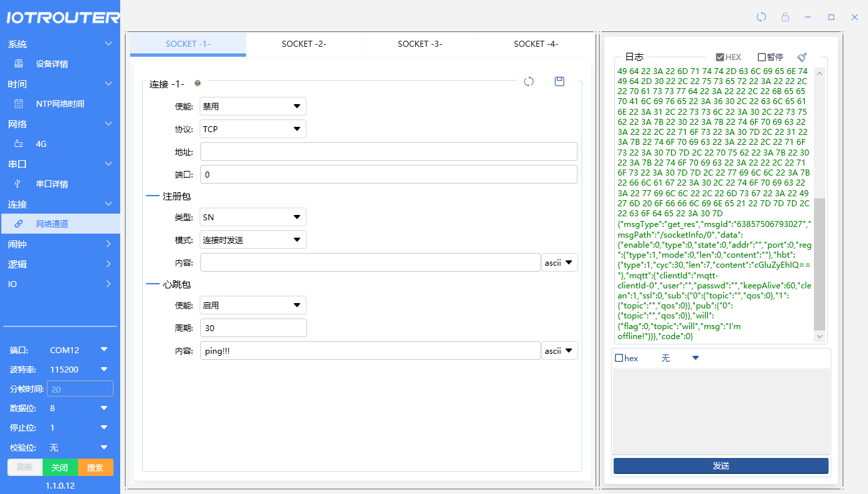The height and width of the screenshot is (494, 868).
Task: Enable the 暂停 pause checkbox
Action: point(762,57)
